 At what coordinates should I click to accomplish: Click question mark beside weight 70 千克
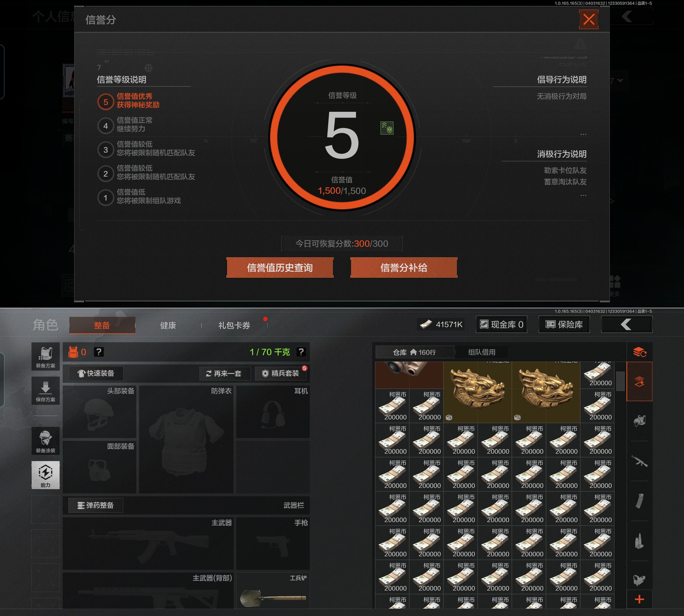(x=301, y=352)
